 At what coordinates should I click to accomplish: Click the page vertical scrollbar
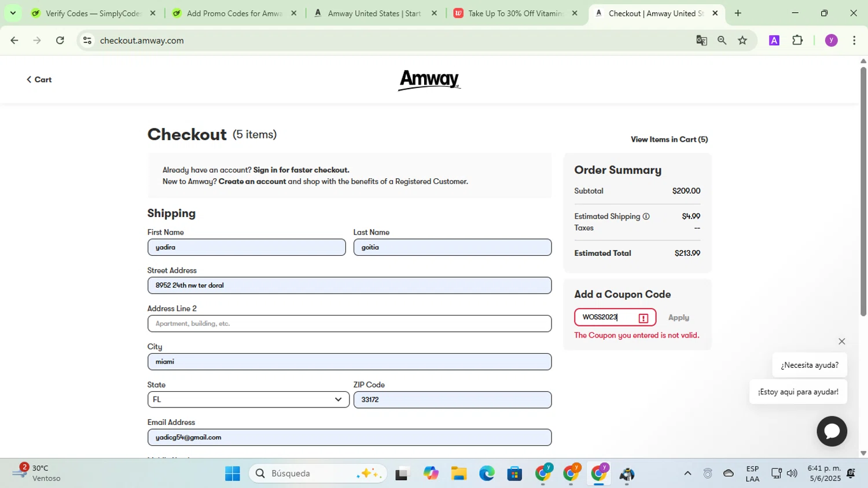pos(863,191)
